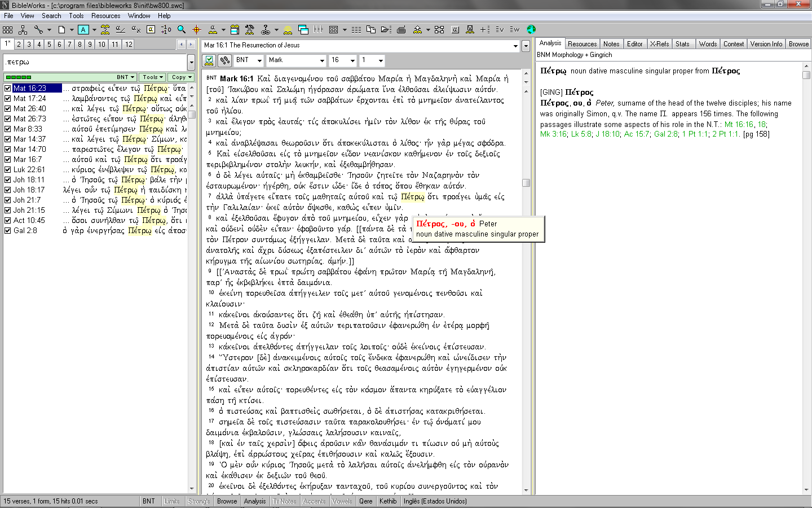Click the parallel text columns icon
The height and width of the screenshot is (508, 812).
(356, 29)
